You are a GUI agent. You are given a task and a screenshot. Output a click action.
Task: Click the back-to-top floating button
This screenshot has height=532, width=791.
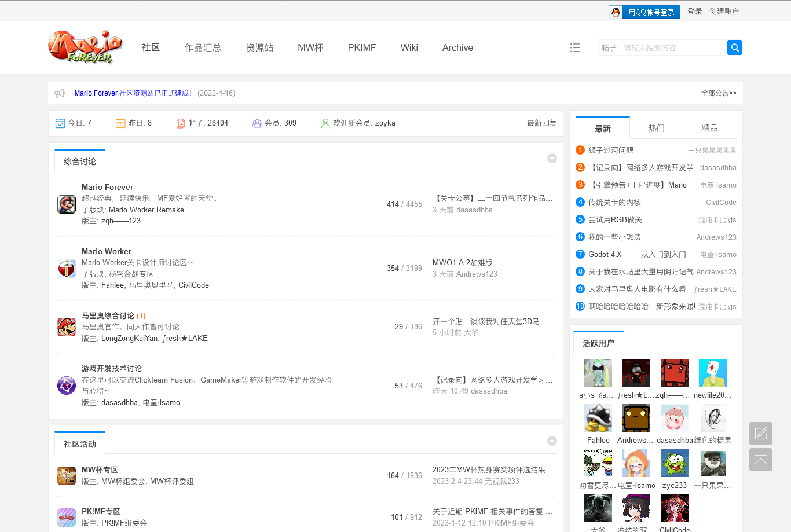761,460
